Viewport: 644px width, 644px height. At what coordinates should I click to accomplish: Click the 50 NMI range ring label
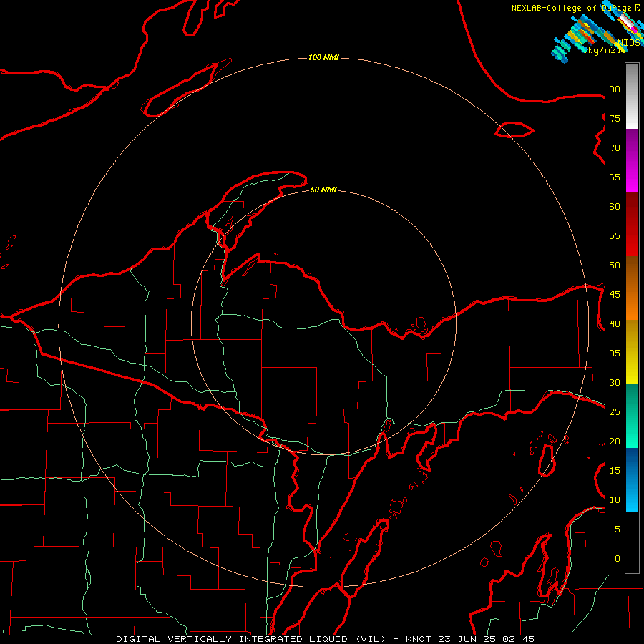coord(323,190)
